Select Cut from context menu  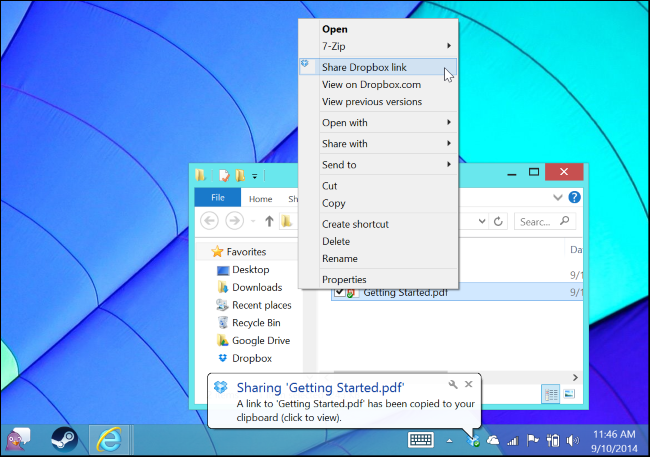tap(378, 186)
